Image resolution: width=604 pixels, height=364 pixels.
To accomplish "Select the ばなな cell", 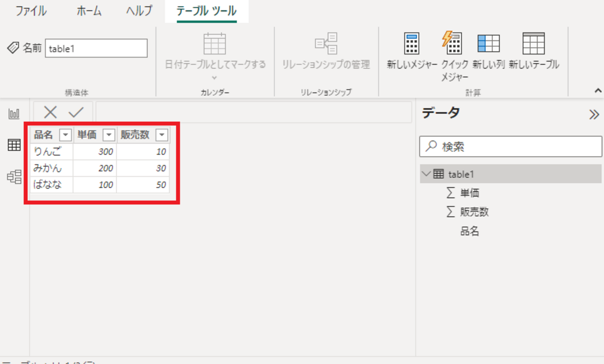I will 52,185.
